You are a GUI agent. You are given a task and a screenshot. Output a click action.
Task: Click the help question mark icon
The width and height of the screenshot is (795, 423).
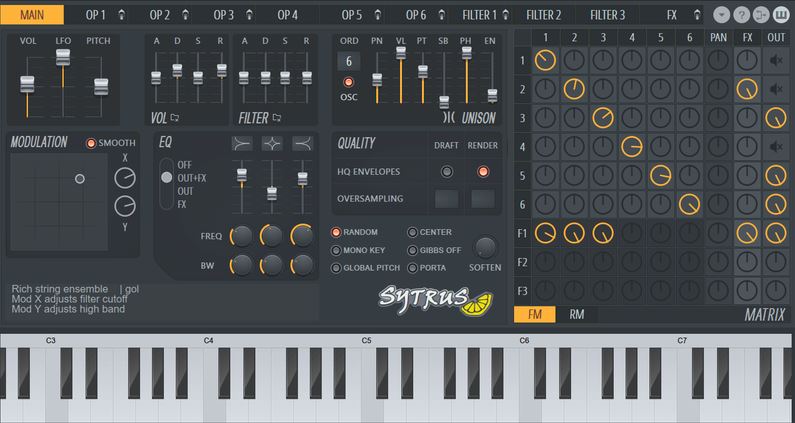click(741, 15)
